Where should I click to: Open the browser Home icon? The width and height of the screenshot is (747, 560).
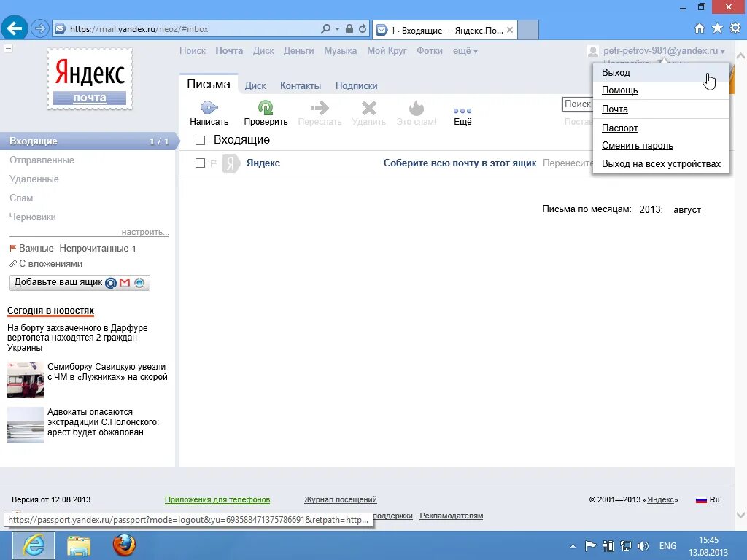[699, 28]
